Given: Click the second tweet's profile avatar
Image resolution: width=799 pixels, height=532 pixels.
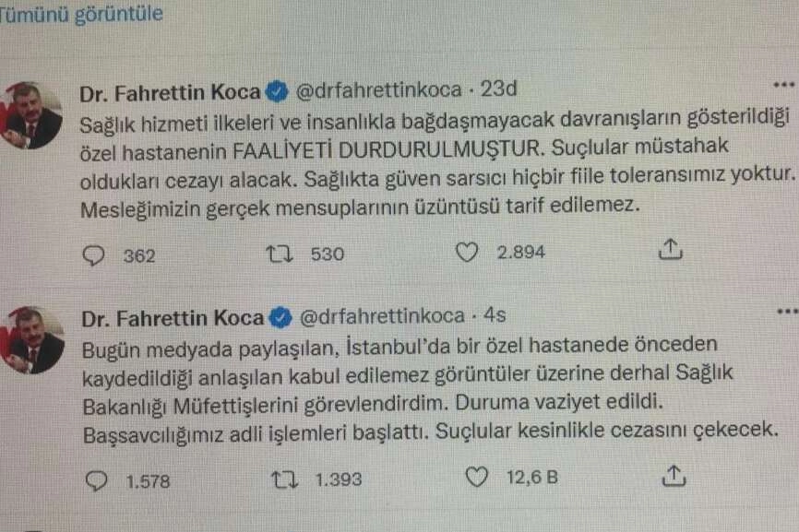Looking at the screenshot, I should (33, 340).
